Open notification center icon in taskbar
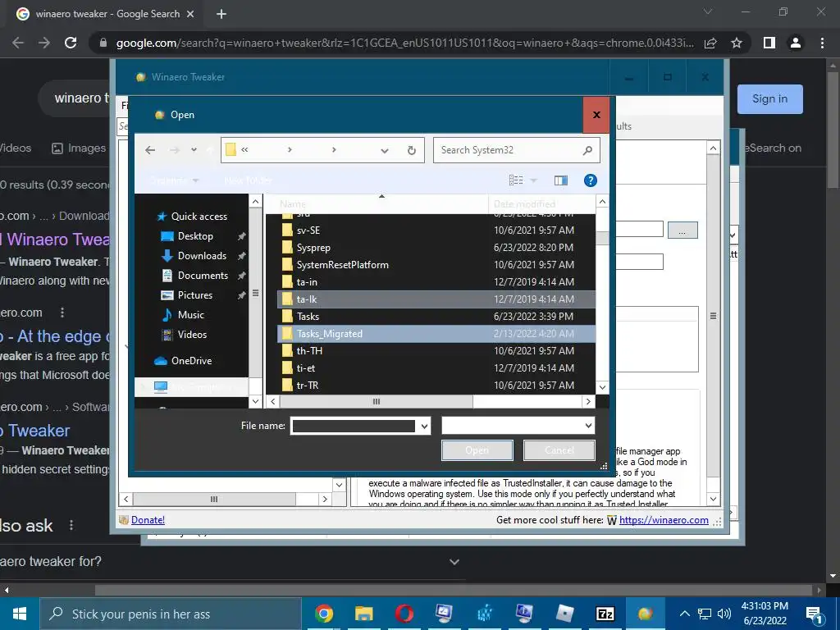This screenshot has width=840, height=630. [x=815, y=614]
